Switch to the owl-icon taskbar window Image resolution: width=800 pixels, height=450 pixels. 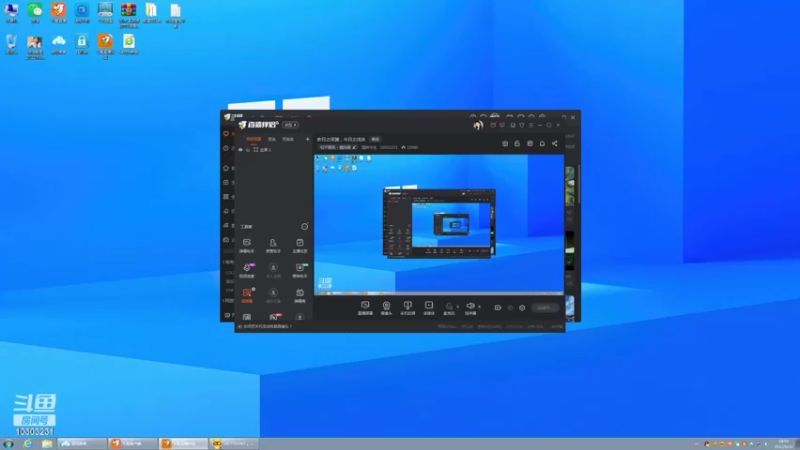coord(235,444)
